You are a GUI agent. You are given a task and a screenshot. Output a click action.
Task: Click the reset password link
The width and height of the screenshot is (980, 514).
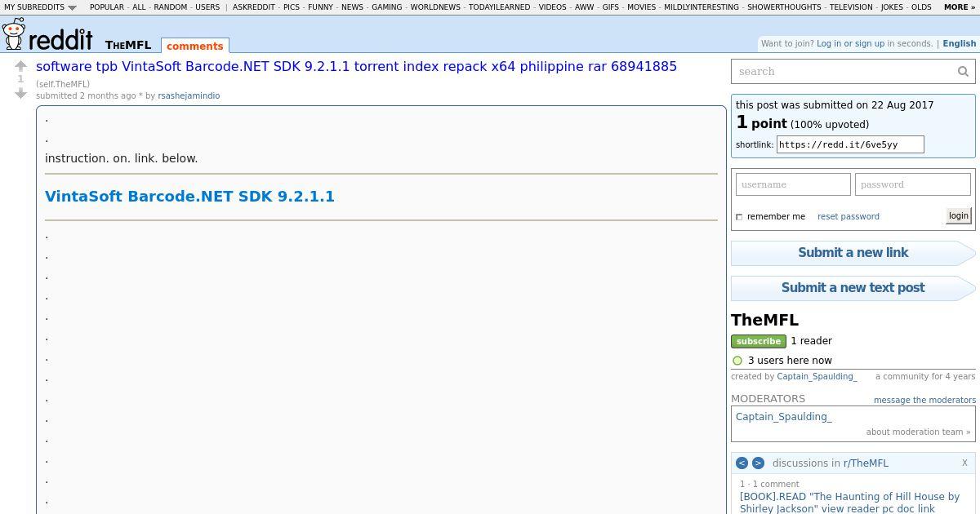[x=848, y=216]
